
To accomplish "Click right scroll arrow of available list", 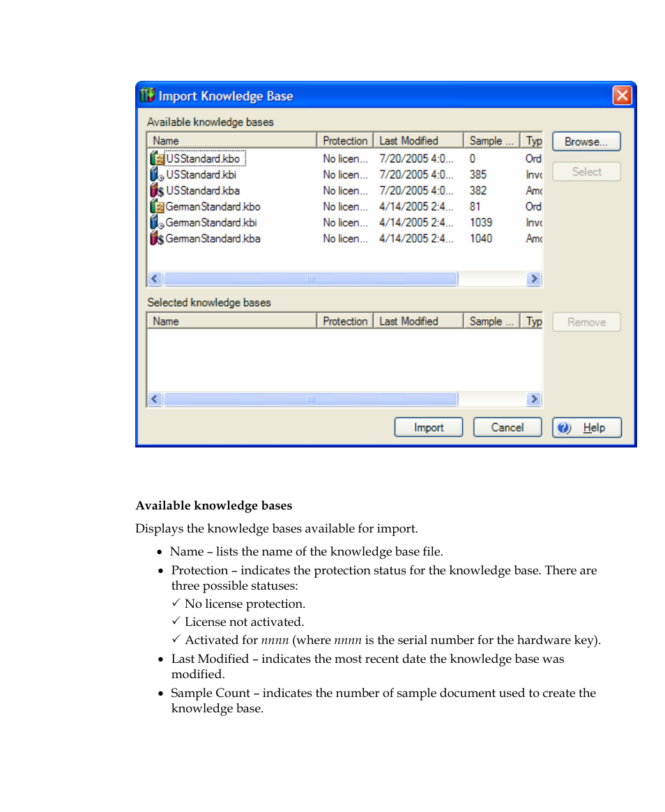I will tap(534, 279).
